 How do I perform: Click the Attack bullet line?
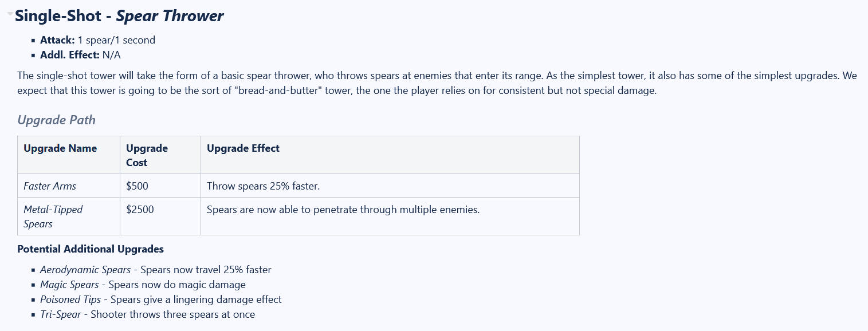tap(97, 40)
